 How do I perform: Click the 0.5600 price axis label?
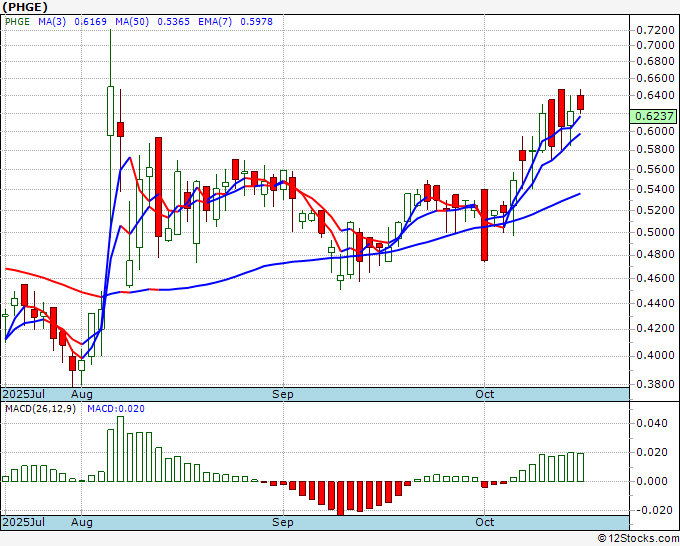pyautogui.click(x=655, y=170)
